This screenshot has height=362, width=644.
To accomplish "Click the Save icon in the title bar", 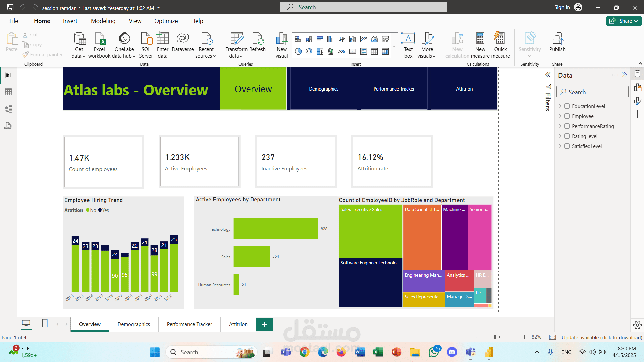I will pyautogui.click(x=10, y=7).
